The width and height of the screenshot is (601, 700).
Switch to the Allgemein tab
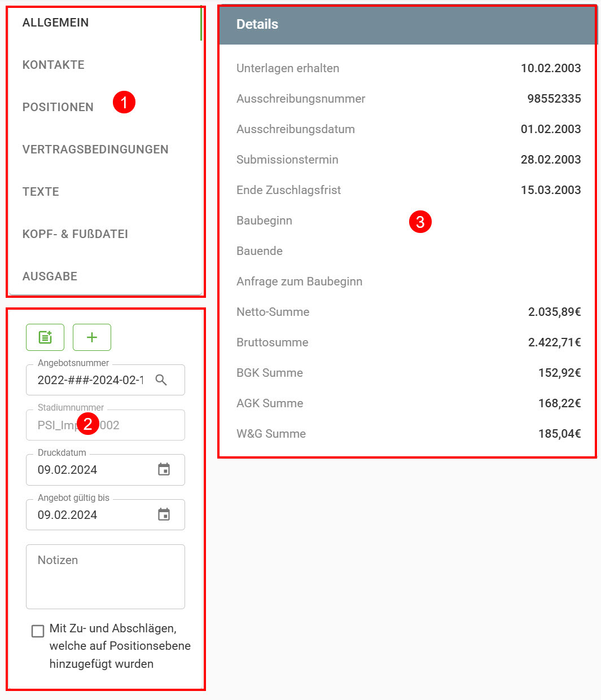(x=55, y=23)
